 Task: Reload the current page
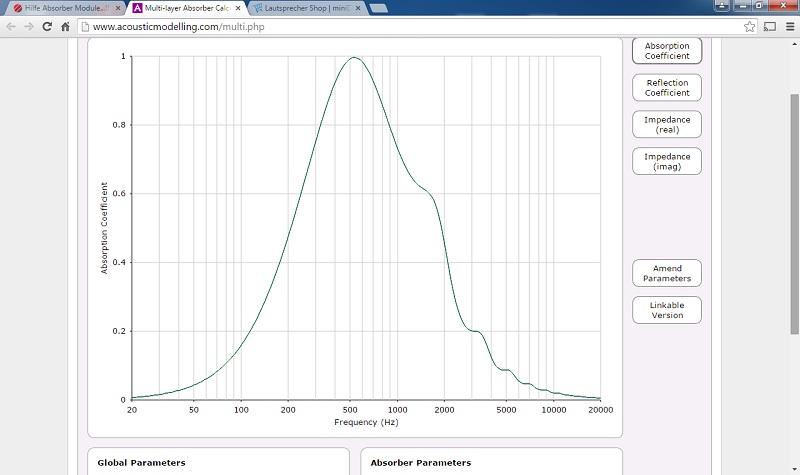[x=47, y=27]
